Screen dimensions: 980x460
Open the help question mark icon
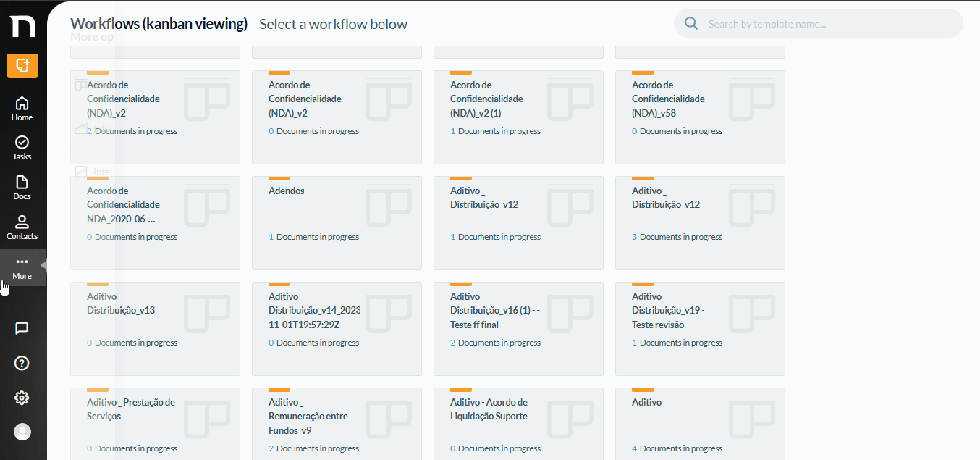point(22,363)
